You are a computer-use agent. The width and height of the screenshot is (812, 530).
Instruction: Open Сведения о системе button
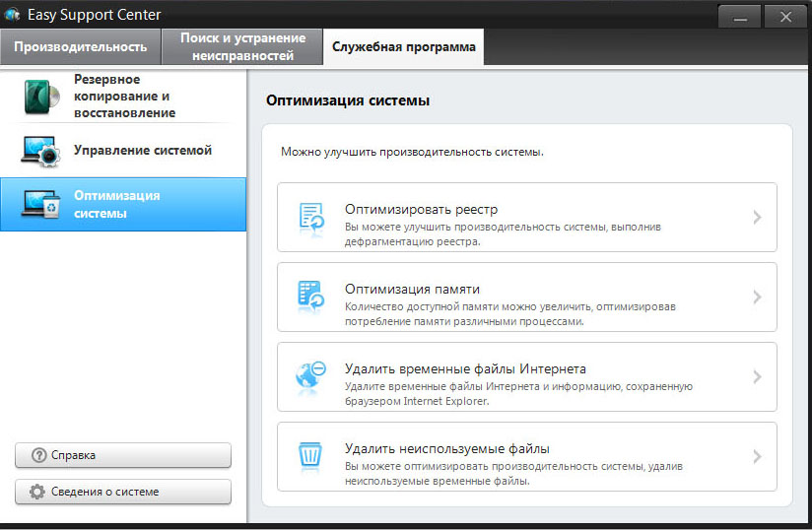point(123,492)
